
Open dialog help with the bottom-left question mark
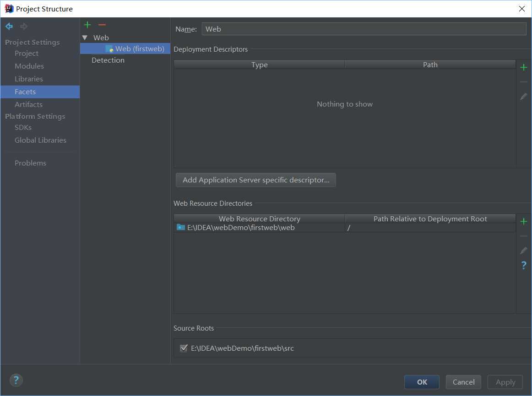pos(16,380)
